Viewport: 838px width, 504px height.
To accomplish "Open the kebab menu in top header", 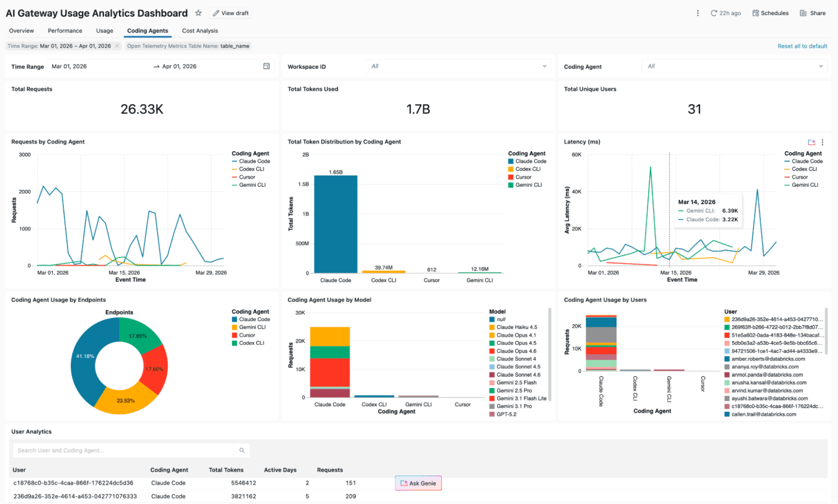I will point(697,13).
